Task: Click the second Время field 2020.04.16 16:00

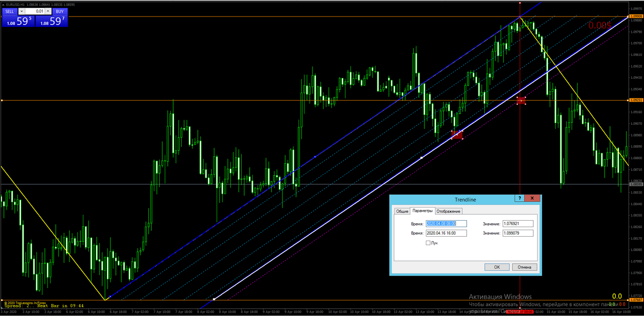Action: [x=446, y=233]
